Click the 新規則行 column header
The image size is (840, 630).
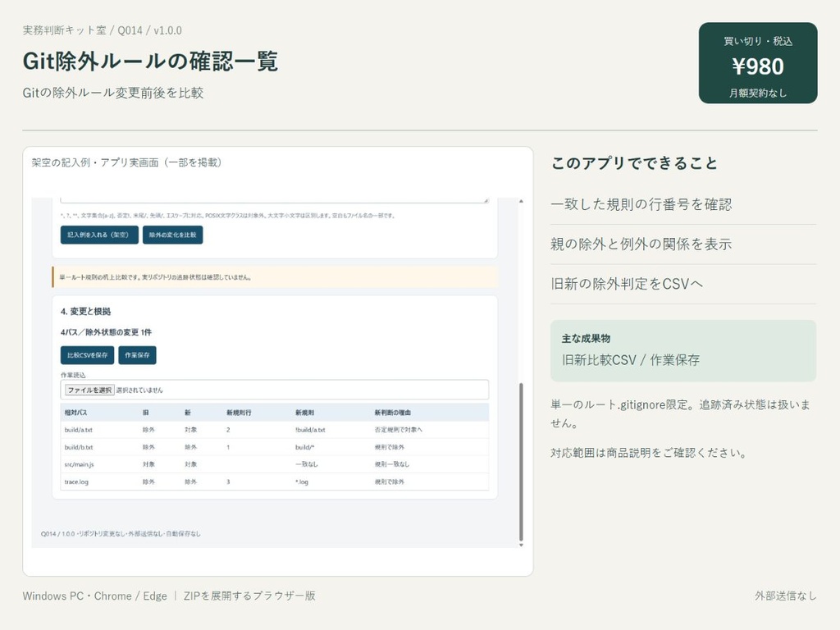click(x=239, y=413)
